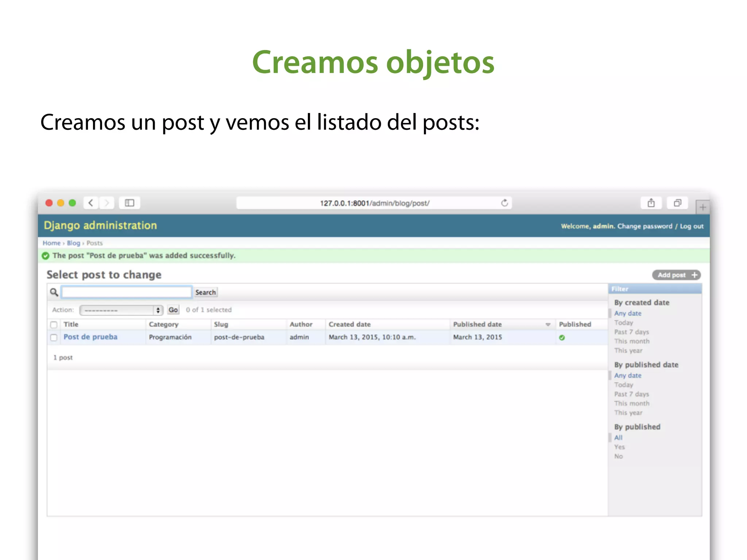
Task: Tick the select-all checkbox in the table header
Action: (54, 324)
